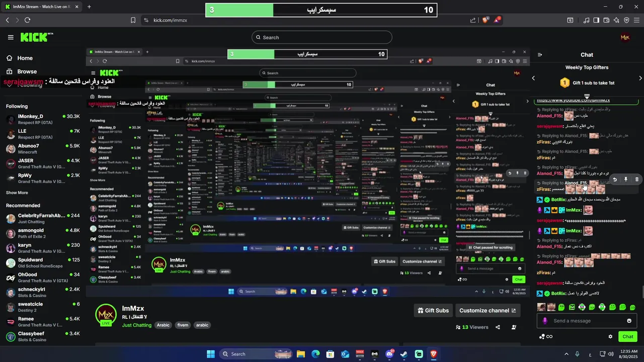
Task: Open Spuidward recommended channel
Action: click(x=43, y=263)
